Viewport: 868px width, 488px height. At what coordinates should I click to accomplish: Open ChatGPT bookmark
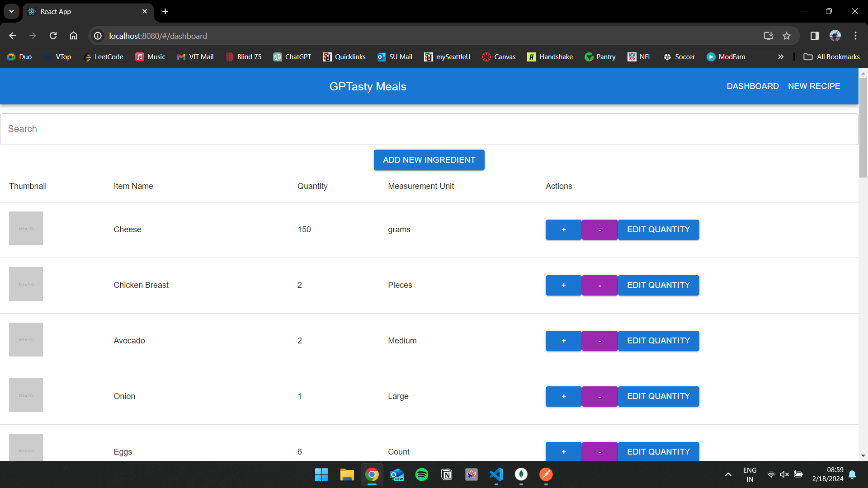click(292, 57)
